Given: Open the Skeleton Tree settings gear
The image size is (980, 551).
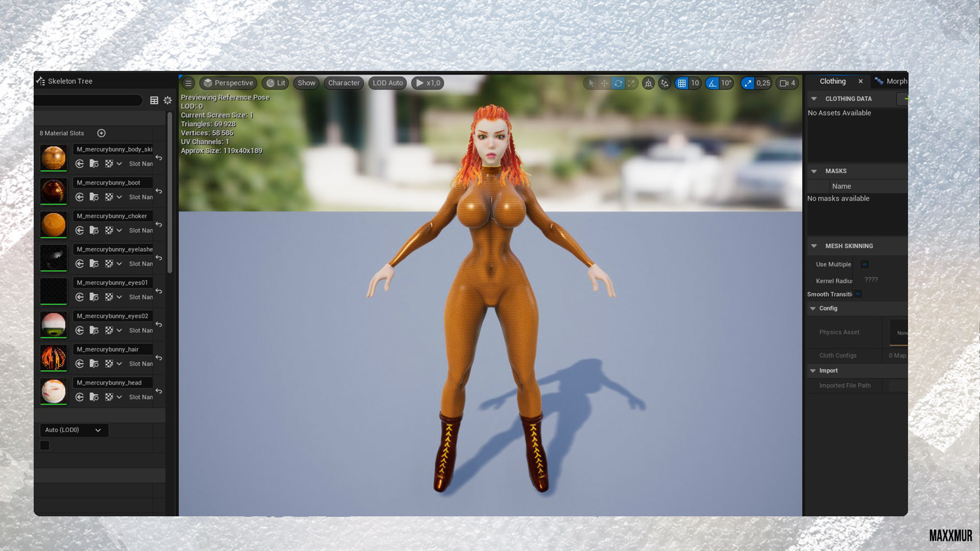Looking at the screenshot, I should (168, 101).
